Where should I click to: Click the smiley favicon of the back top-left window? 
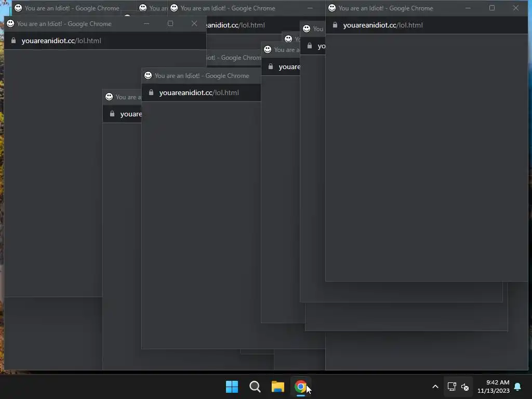point(18,8)
